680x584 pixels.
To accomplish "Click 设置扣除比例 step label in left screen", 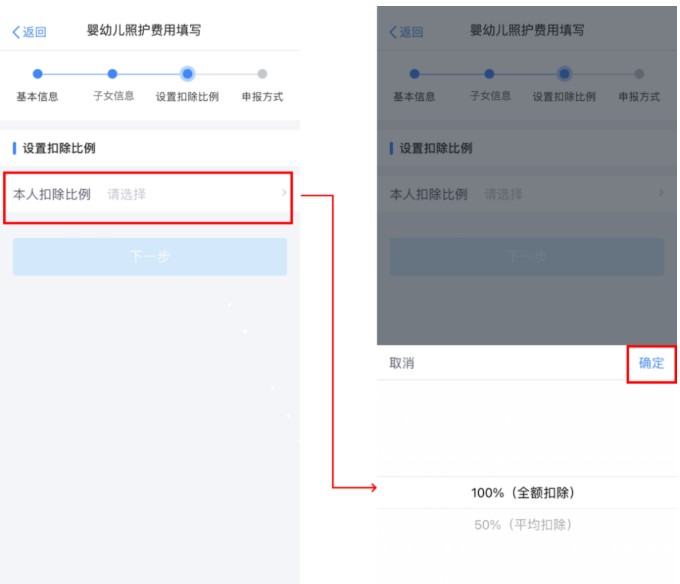I will coord(187,96).
